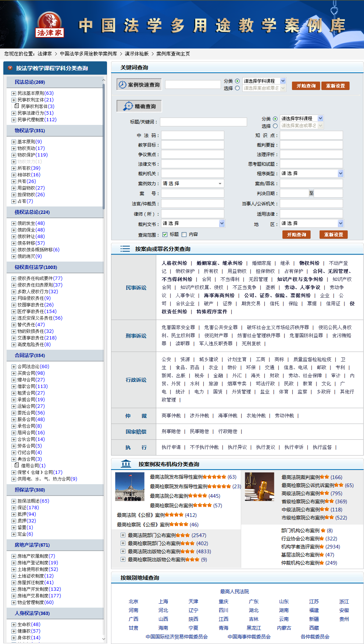
Task: Click the Supreme Court building photo
Action: click(x=129, y=487)
